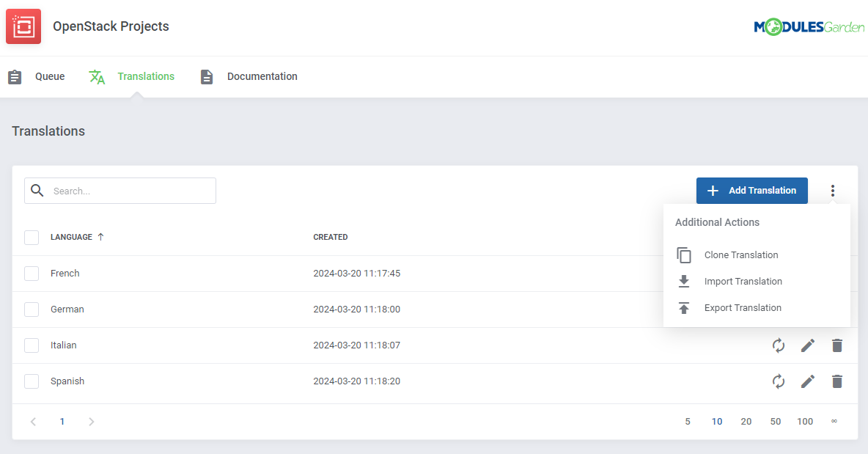Click the next page chevron in pagination
The height and width of the screenshot is (454, 868).
91,421
